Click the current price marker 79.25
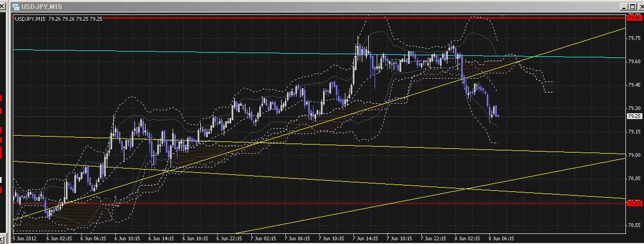The image size is (644, 244). pyautogui.click(x=633, y=116)
